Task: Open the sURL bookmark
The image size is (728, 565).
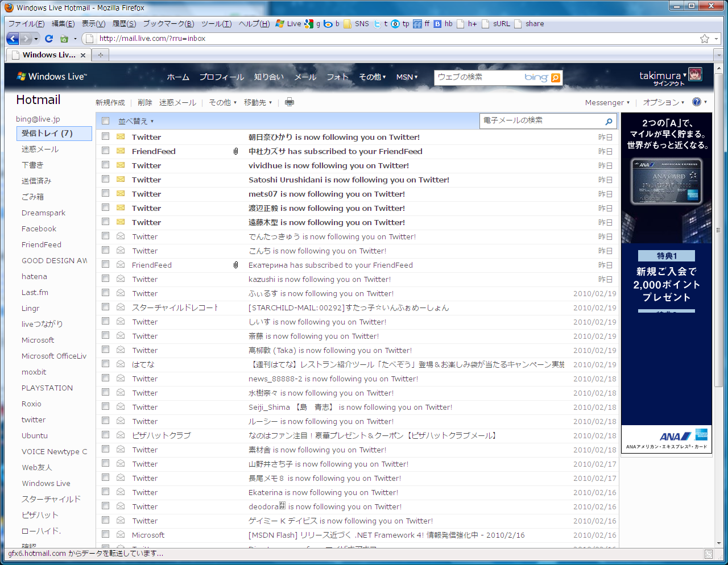Action: pyautogui.click(x=496, y=24)
